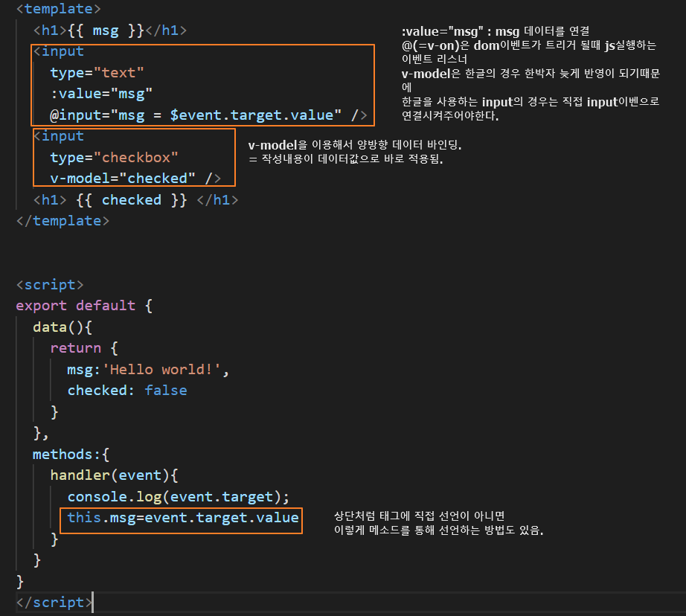Click the {{ msg }} heading line
Screen dimensions: 686x616
(110, 31)
